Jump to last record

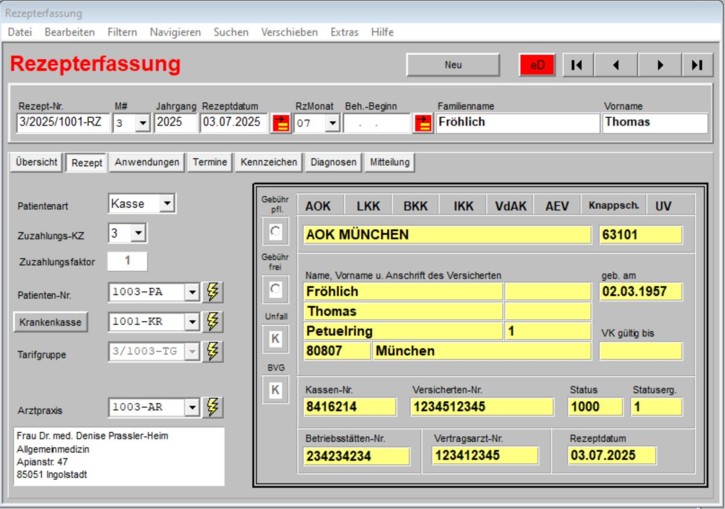tap(697, 65)
